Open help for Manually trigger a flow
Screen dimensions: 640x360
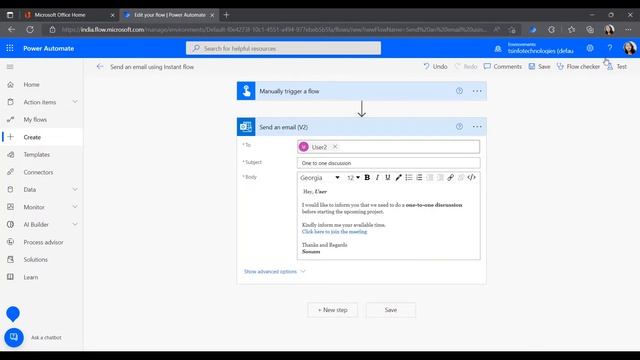coord(459,91)
